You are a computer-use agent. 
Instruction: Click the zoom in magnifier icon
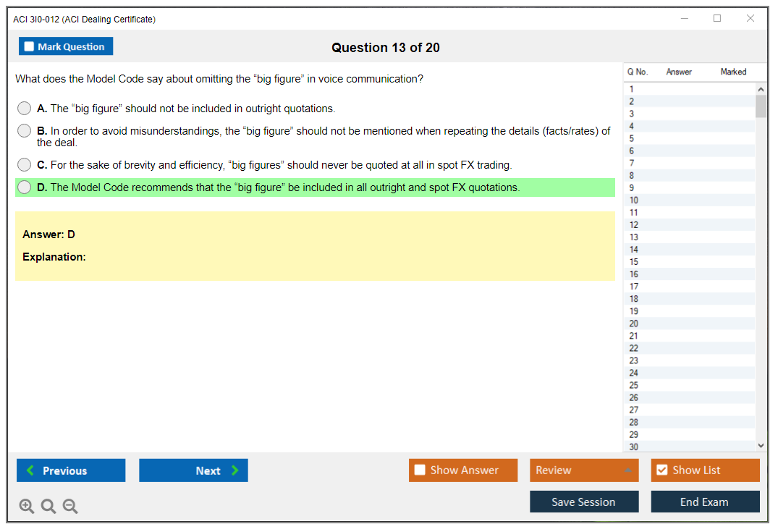pyautogui.click(x=27, y=506)
